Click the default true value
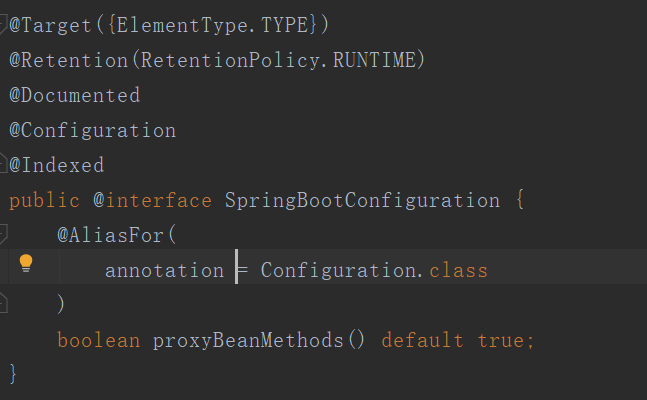 tap(458, 340)
